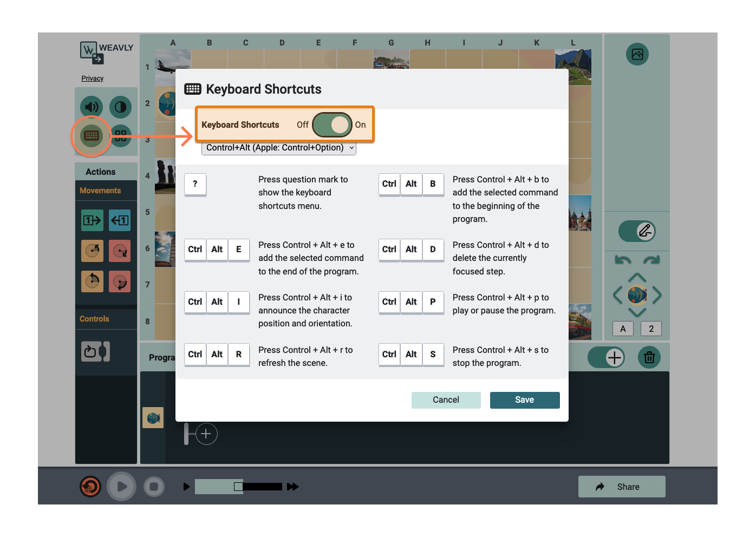The height and width of the screenshot is (544, 756).
Task: Click the trash icon to delete program steps
Action: [x=649, y=357]
